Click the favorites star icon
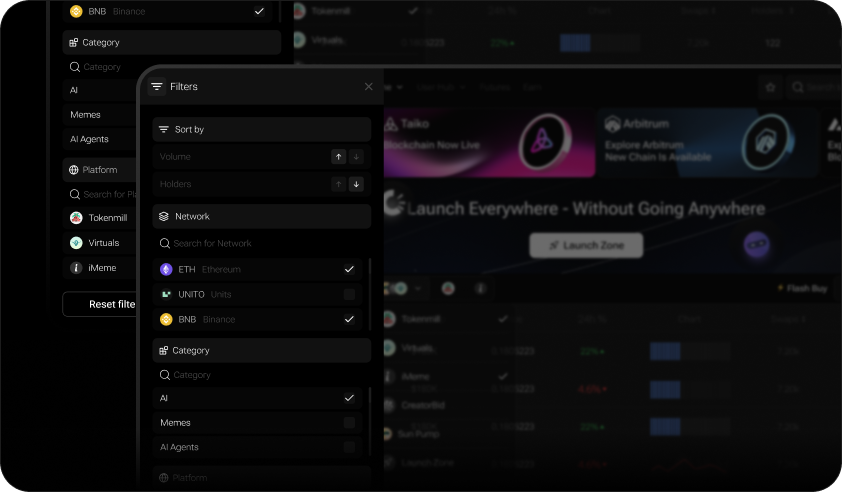The image size is (842, 492). 770,88
